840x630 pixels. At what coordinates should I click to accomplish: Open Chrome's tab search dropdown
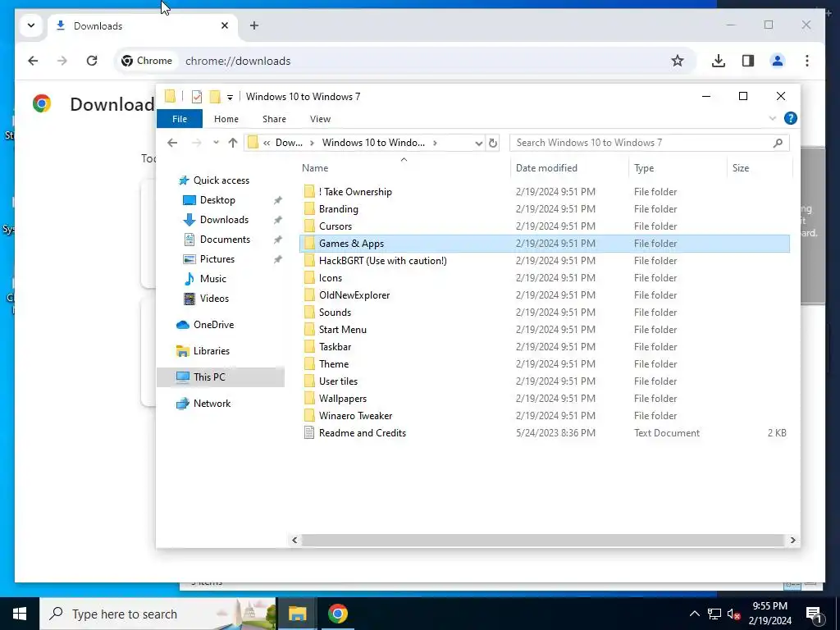(x=31, y=25)
